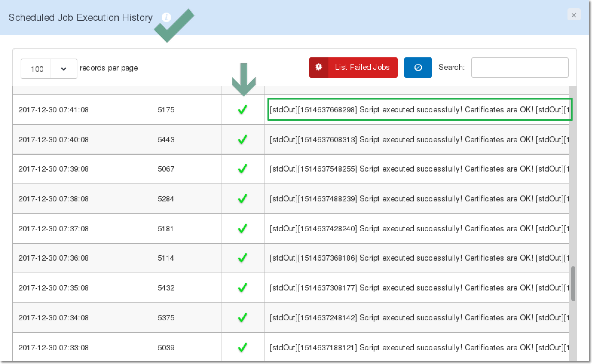The width and height of the screenshot is (592, 364).
Task: Click the duration value 5375
Action: 166,318
